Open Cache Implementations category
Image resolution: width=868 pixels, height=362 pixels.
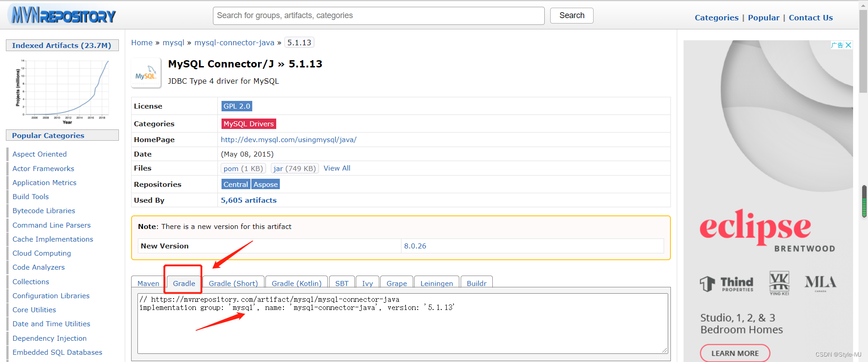pos(53,239)
